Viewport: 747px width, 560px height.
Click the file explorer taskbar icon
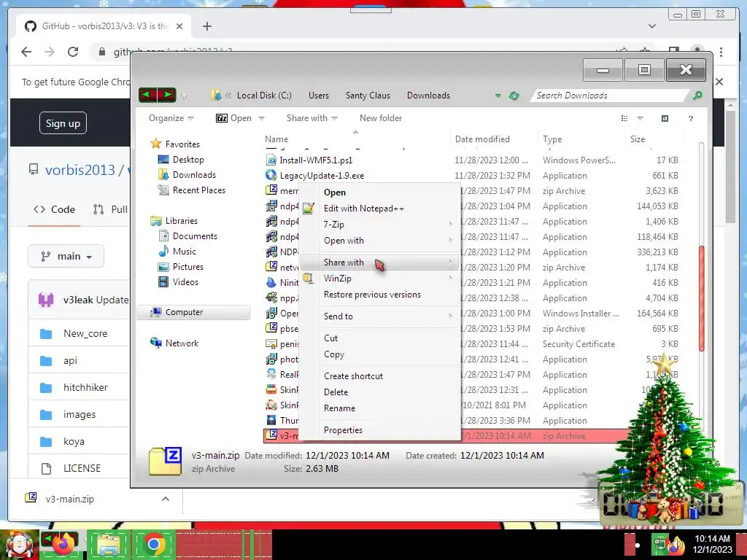109,544
